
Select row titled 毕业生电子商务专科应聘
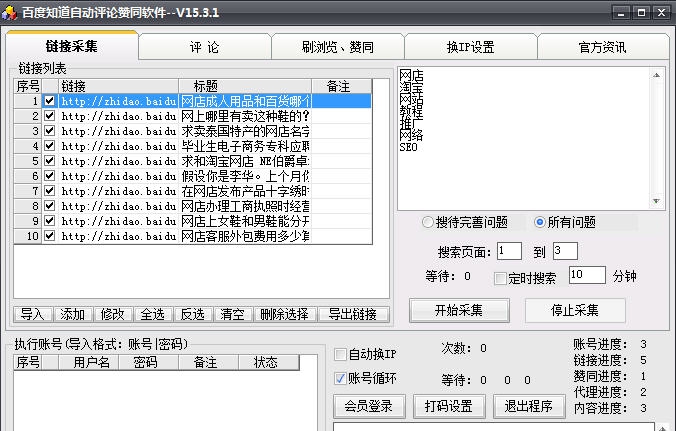(x=193, y=146)
